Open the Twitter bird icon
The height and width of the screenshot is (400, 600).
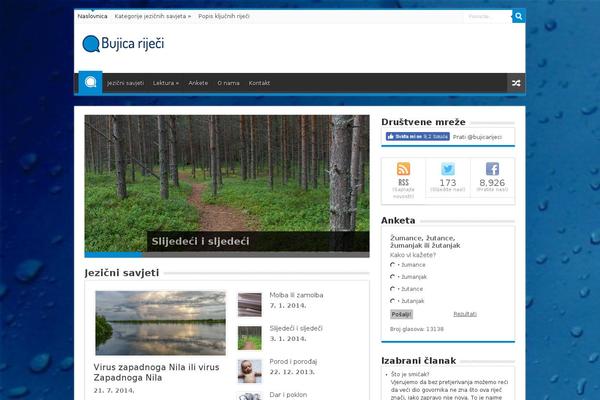[448, 169]
